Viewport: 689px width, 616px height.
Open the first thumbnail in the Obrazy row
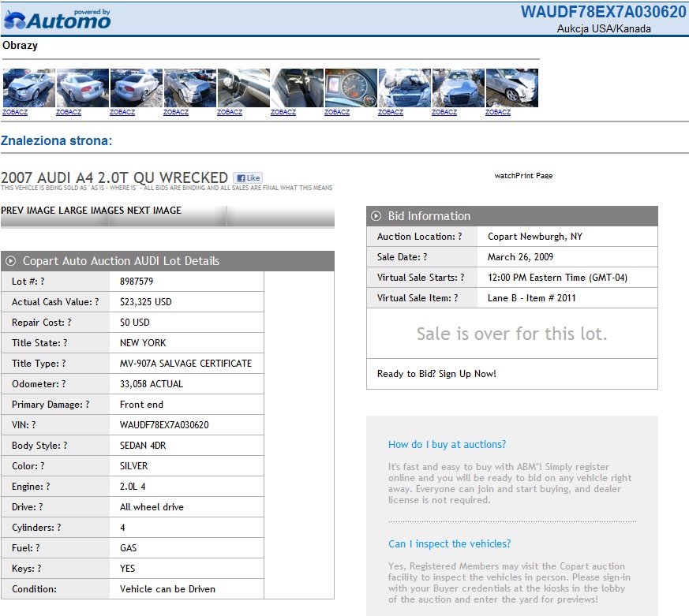29,88
